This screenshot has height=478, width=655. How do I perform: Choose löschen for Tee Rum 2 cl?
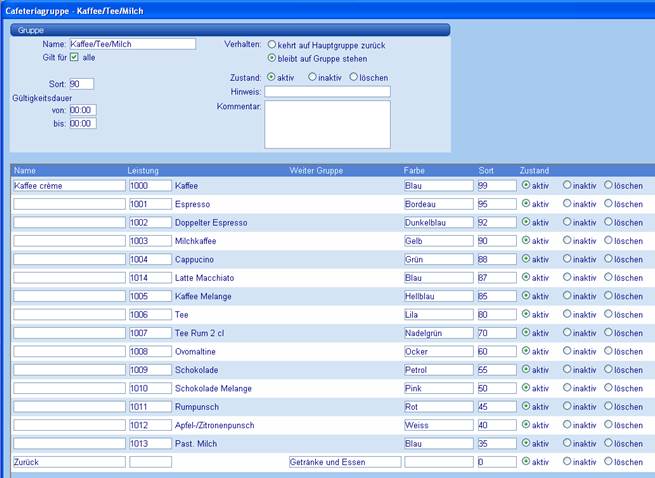click(608, 333)
